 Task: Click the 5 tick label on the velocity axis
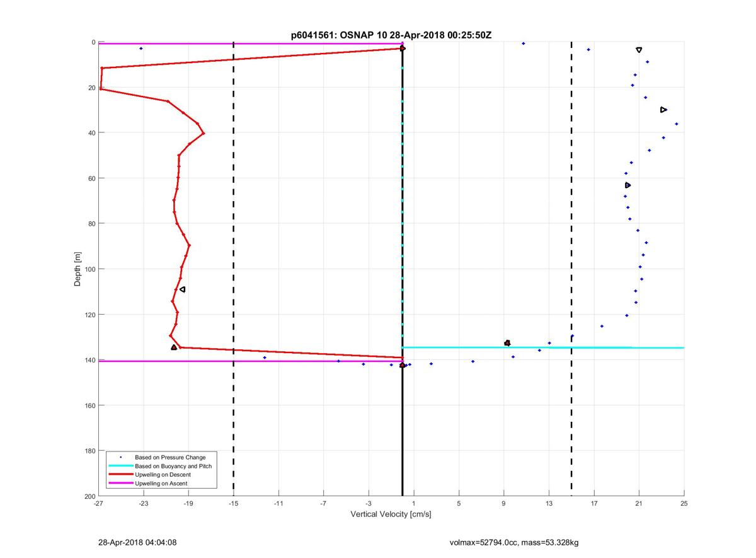coord(459,503)
